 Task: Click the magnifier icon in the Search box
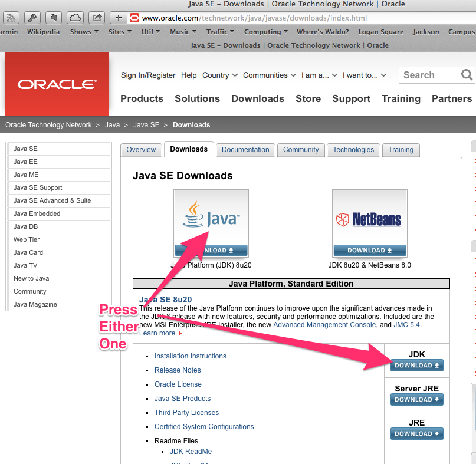point(467,75)
